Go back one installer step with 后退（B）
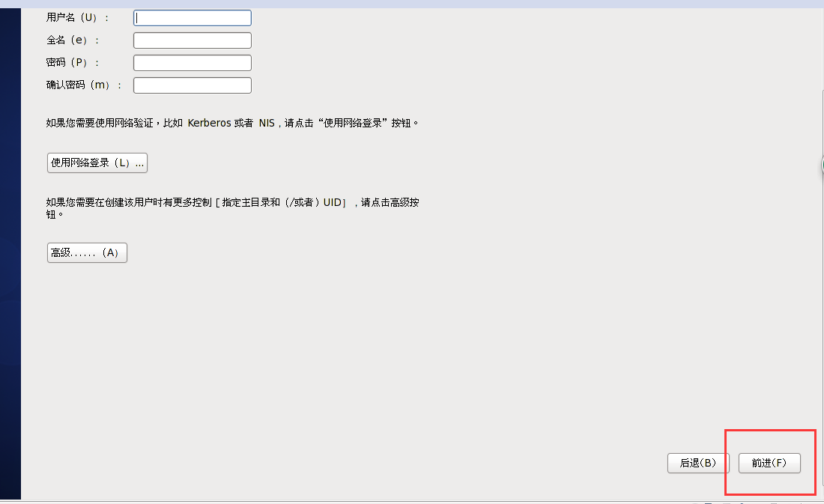This screenshot has height=504, width=824. tap(697, 463)
